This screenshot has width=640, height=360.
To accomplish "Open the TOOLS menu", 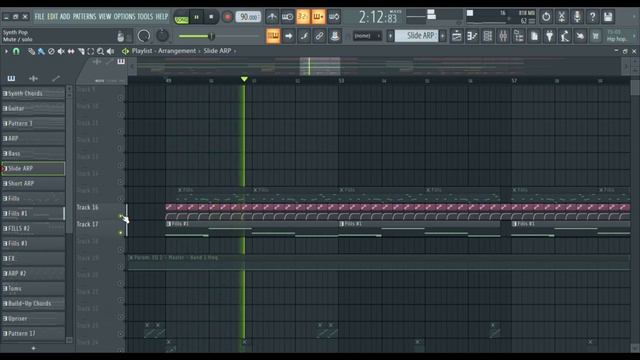I will click(x=145, y=17).
